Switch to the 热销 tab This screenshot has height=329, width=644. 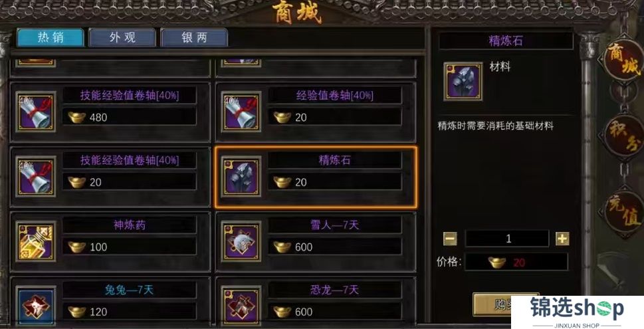pos(51,37)
